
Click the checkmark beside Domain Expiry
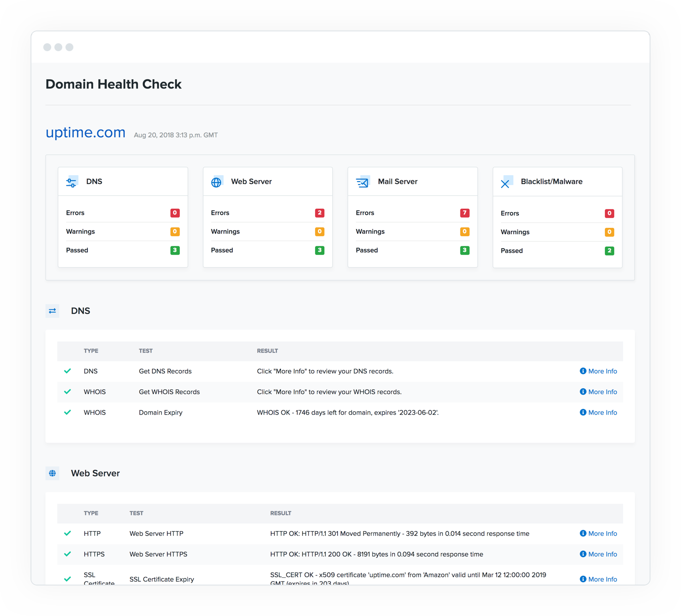coord(67,413)
